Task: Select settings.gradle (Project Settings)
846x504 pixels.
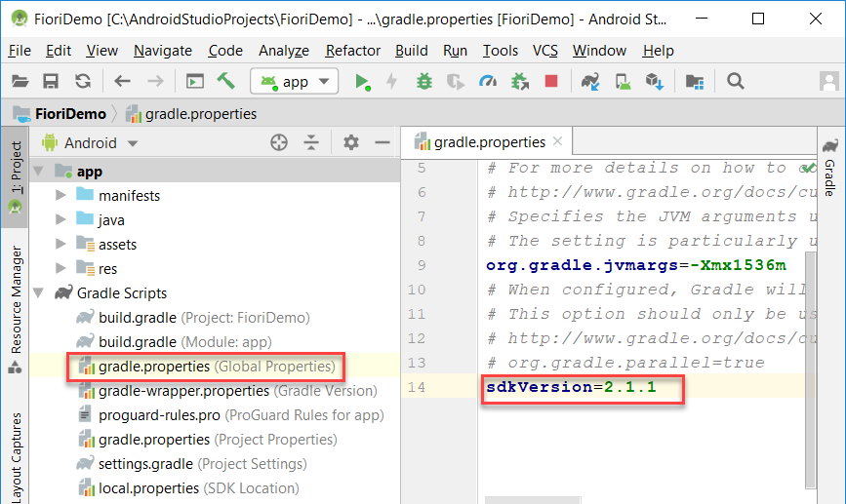Action: pyautogui.click(x=191, y=464)
